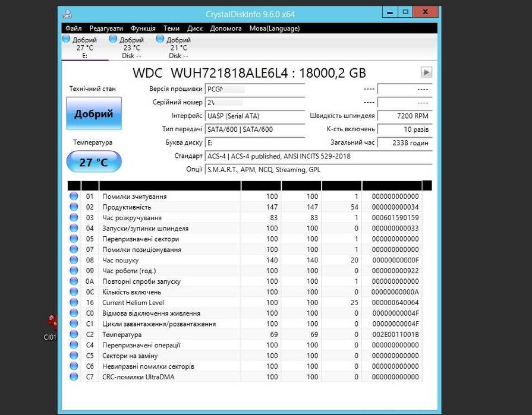The image size is (532, 415).
Task: Select the Disk tab showing 21 °C
Action: pyautogui.click(x=178, y=47)
